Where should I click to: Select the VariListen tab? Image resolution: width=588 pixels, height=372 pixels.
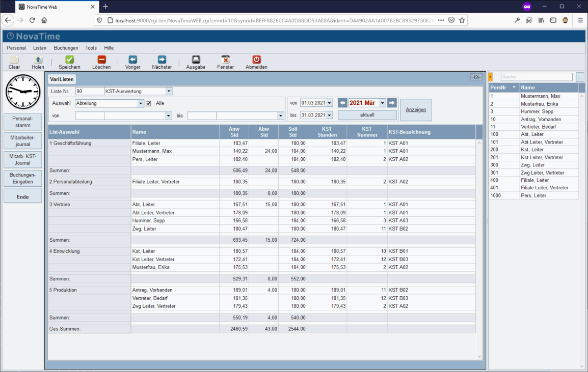(x=62, y=79)
